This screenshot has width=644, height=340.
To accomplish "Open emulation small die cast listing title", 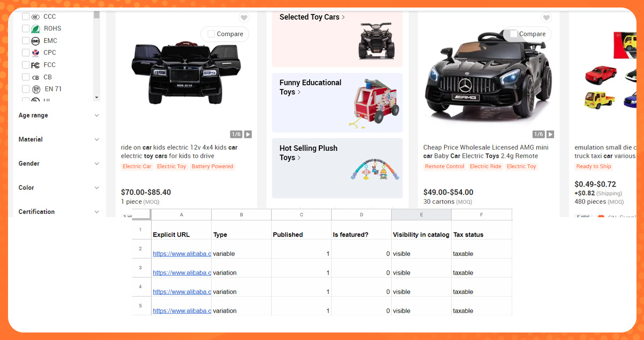I will (x=605, y=152).
